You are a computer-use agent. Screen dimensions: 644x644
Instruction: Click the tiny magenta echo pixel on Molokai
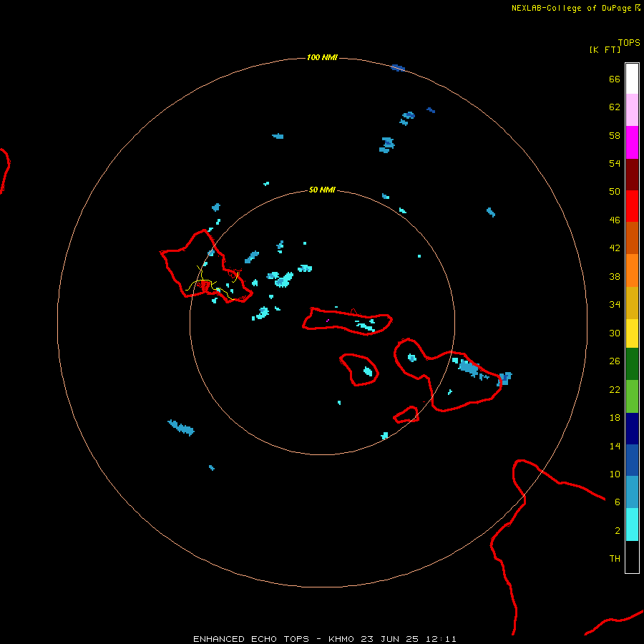tap(328, 321)
